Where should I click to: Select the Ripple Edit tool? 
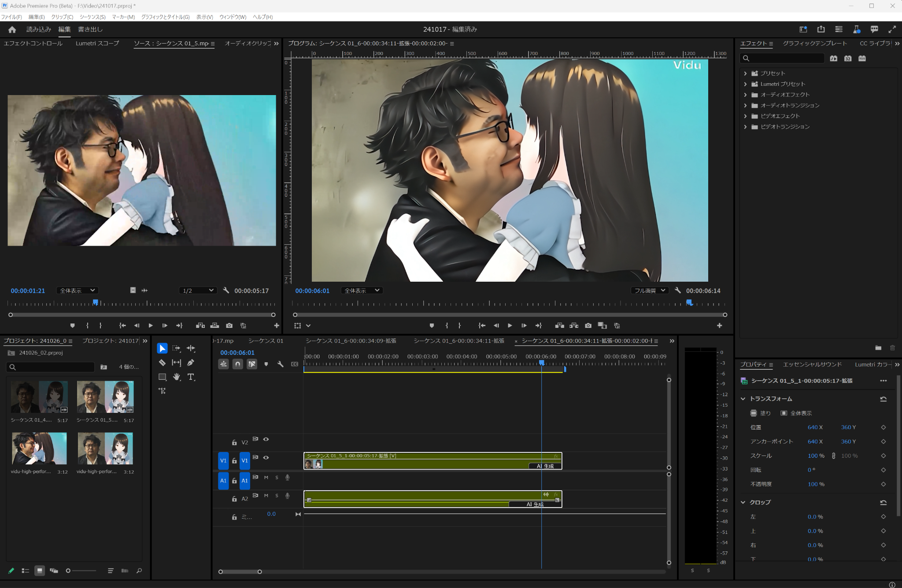pos(191,349)
